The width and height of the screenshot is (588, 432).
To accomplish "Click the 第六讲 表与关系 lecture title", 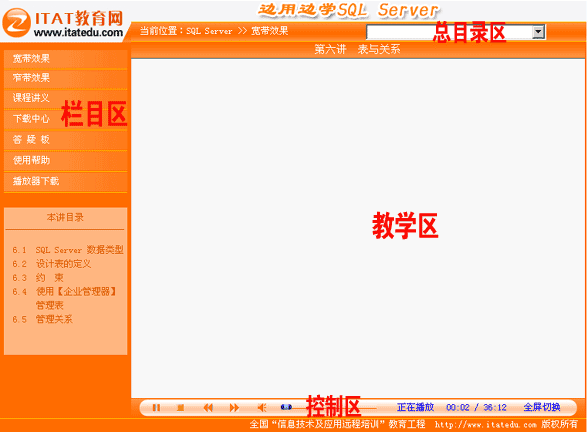I will tap(357, 50).
